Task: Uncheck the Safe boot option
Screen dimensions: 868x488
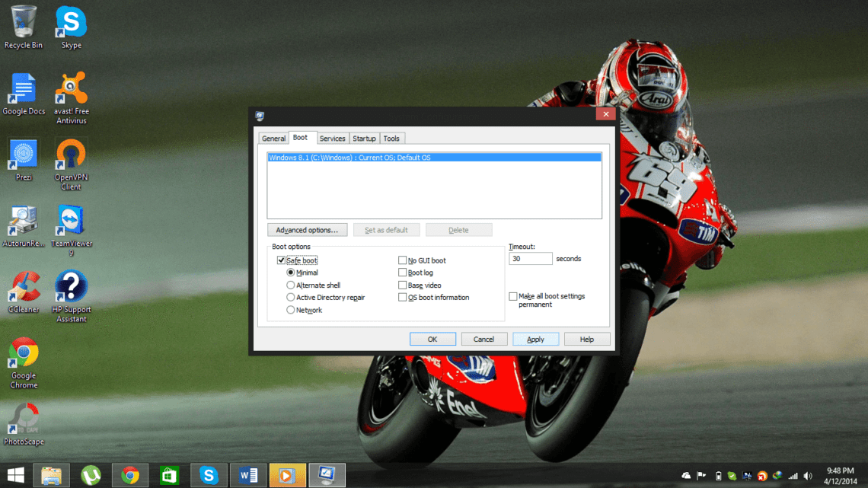Action: tap(281, 260)
